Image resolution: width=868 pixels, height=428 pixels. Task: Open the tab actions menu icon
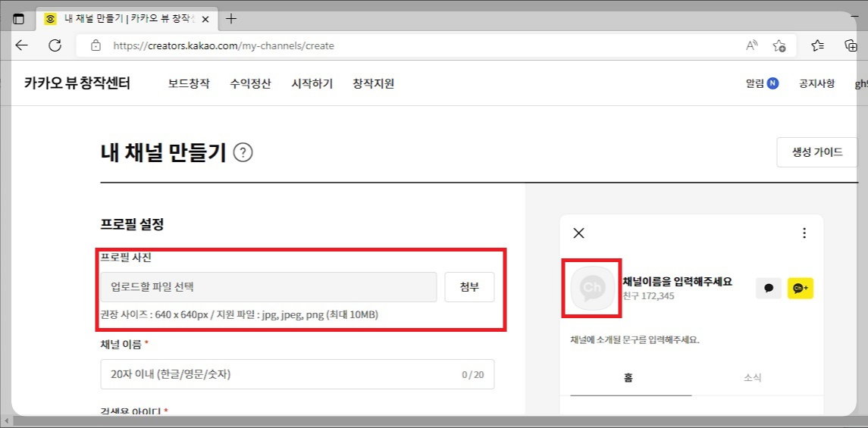point(18,19)
